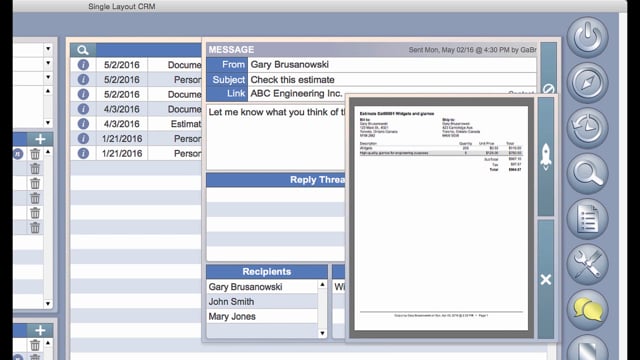Select recipient Mary Jones
This screenshot has width=640, height=360.
(262, 316)
